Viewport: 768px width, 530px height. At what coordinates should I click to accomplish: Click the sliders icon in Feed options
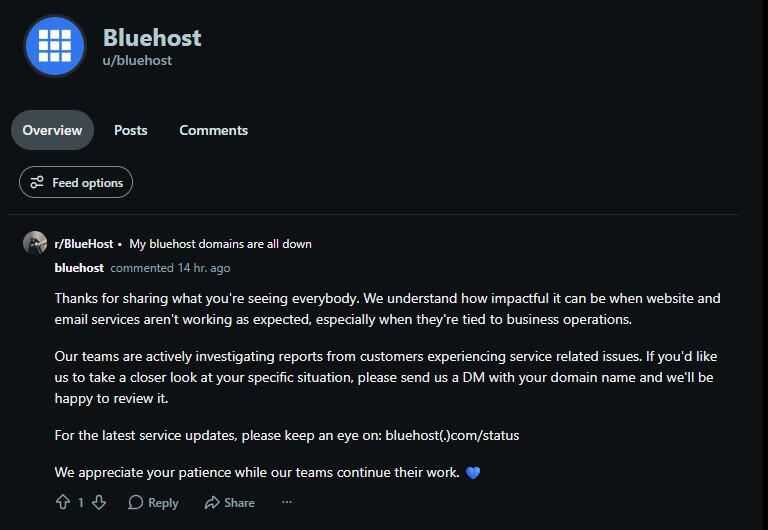tap(37, 182)
